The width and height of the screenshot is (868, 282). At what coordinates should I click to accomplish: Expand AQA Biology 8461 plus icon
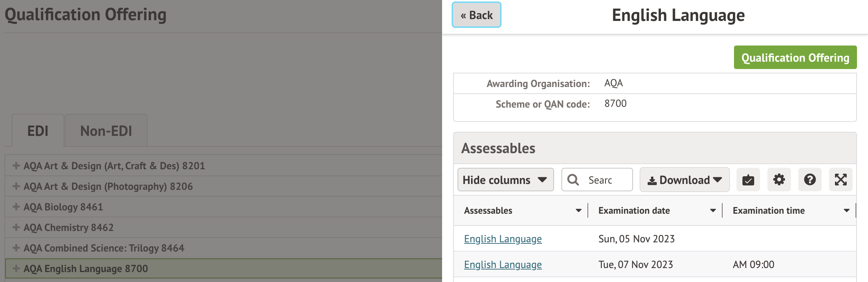[x=16, y=207]
